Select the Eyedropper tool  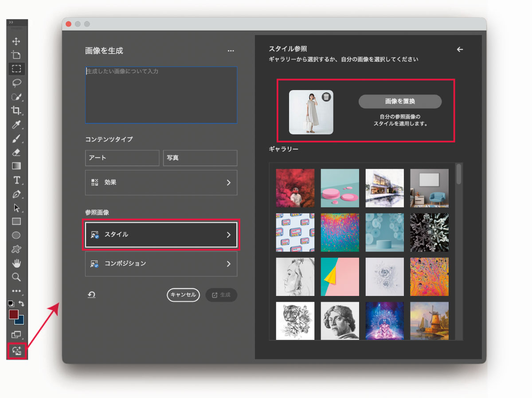click(x=16, y=124)
